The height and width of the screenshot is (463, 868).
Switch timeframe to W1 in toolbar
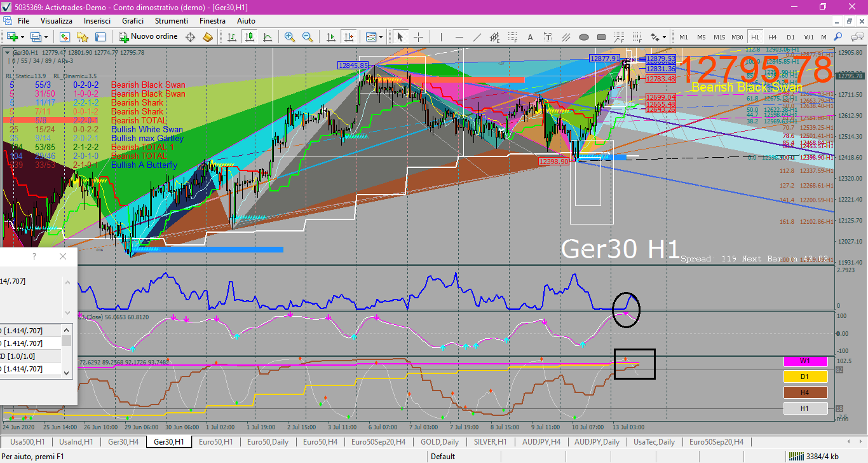pos(808,37)
